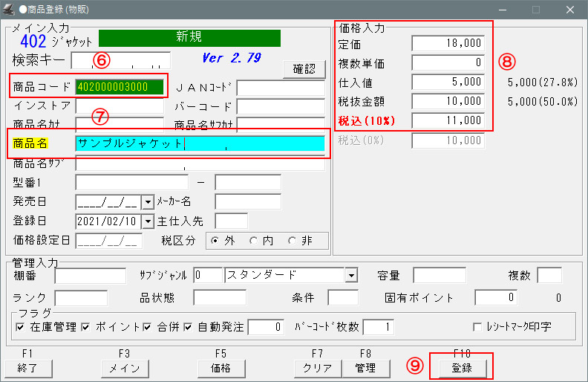Click the JANコード input field

tap(280, 88)
